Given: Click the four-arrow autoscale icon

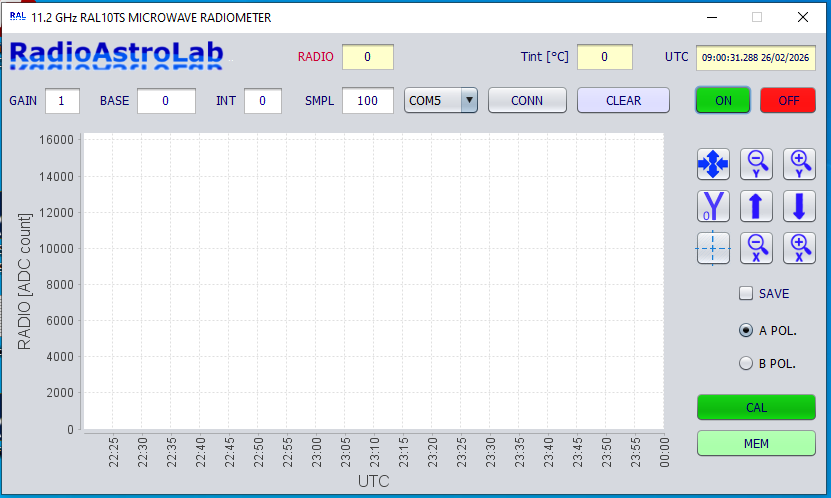Looking at the screenshot, I should pos(713,163).
